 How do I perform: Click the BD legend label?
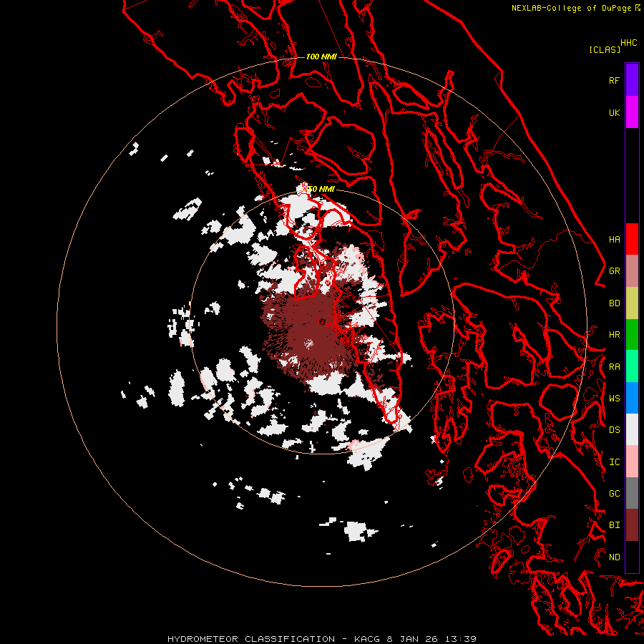pos(614,303)
